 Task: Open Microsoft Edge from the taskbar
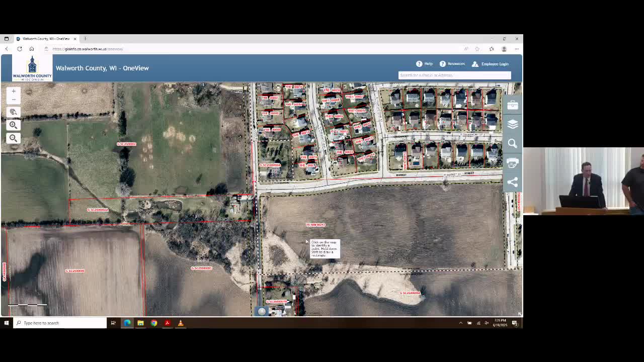(127, 323)
